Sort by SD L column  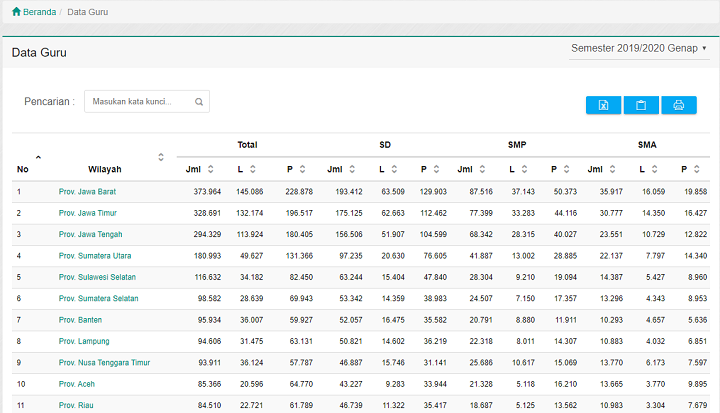394,169
